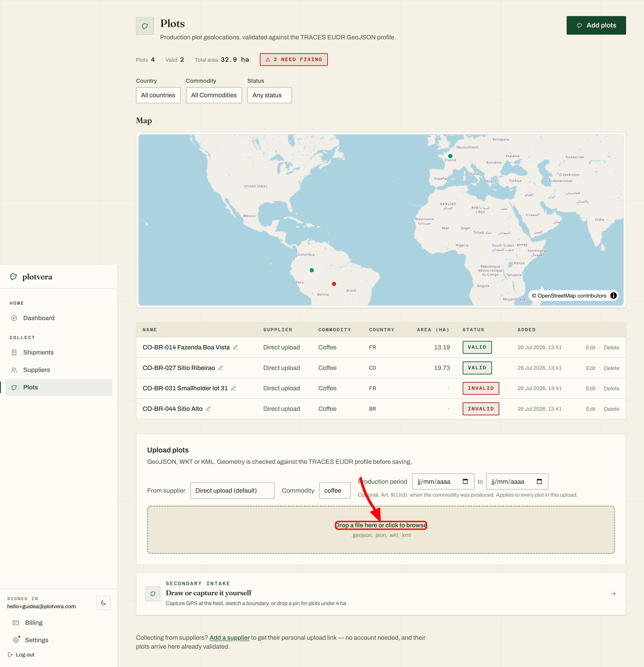The image size is (644, 667).
Task: Click pencil icon beside CO-BR-044 Sitio Alto
Action: coord(208,409)
